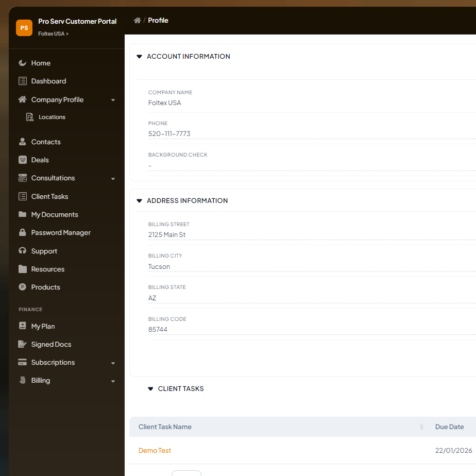Collapse the ADDRESS INFORMATION panel
Image resolution: width=476 pixels, height=476 pixels.
click(x=139, y=201)
